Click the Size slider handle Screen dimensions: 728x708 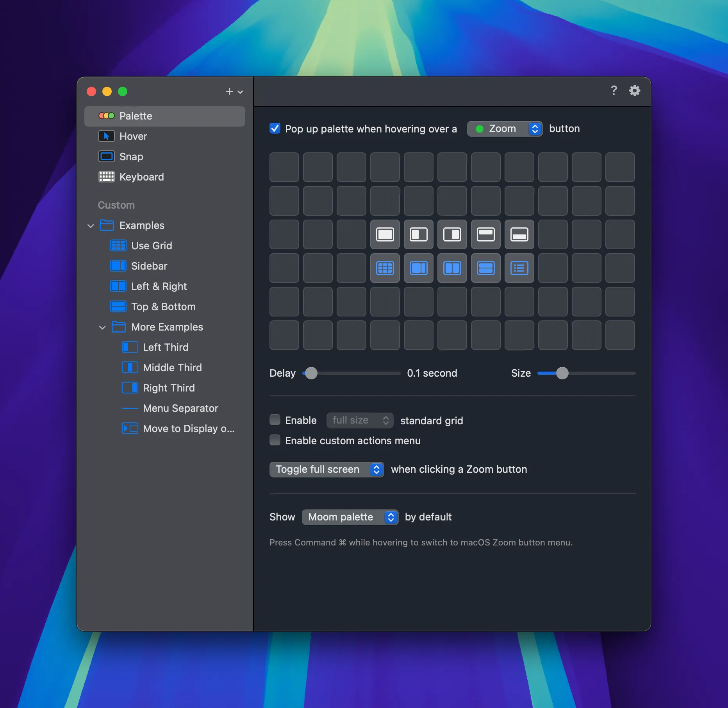(x=562, y=373)
